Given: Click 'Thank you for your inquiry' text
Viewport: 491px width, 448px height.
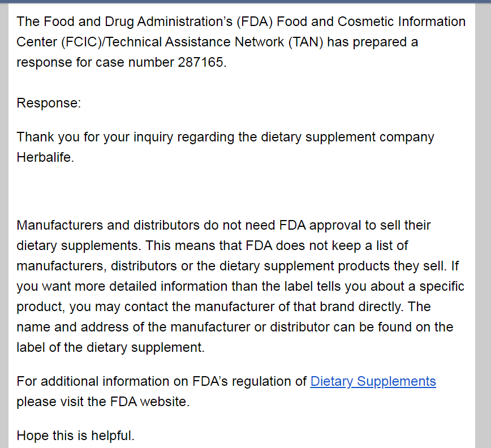Looking at the screenshot, I should tap(94, 137).
